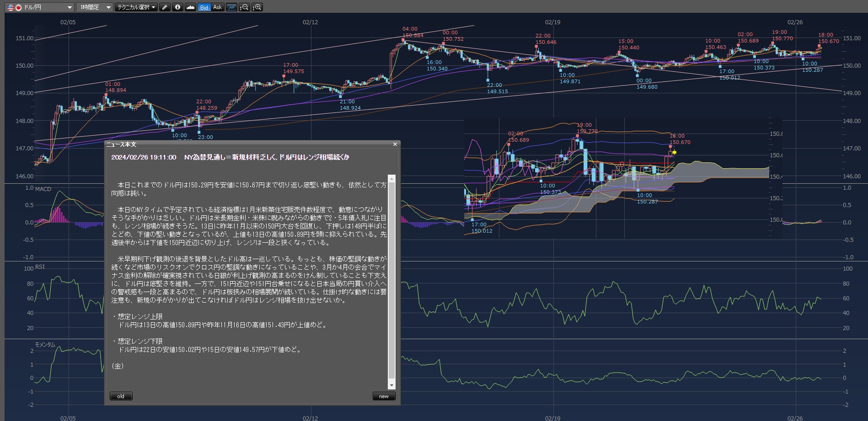Click the US and Japan flag icon

click(x=14, y=7)
